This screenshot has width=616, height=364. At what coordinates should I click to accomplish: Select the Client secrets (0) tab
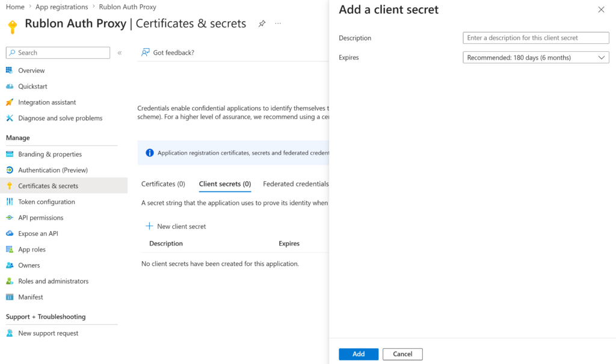click(225, 184)
